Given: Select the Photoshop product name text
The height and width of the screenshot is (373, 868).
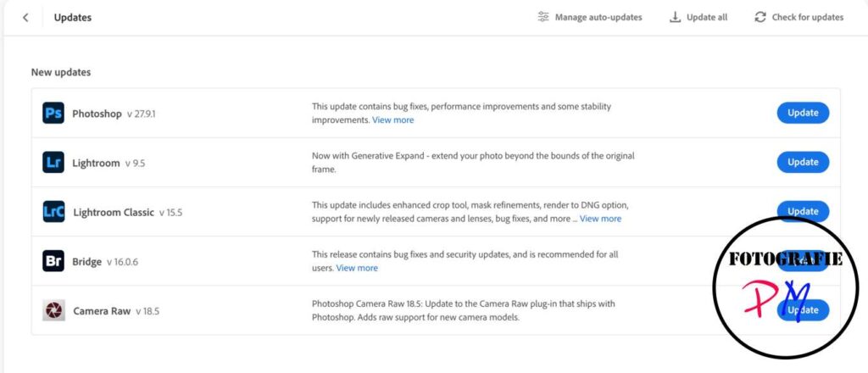Looking at the screenshot, I should point(97,114).
